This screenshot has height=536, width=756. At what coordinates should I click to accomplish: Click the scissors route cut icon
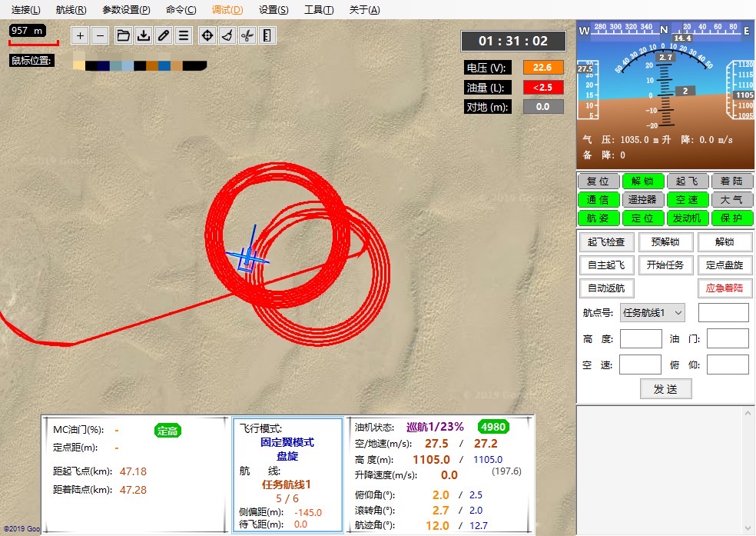[248, 35]
